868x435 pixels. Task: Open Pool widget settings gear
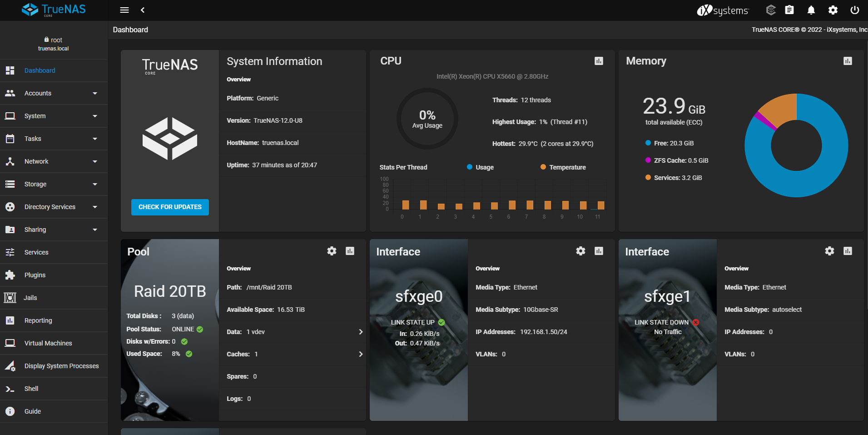(x=332, y=251)
